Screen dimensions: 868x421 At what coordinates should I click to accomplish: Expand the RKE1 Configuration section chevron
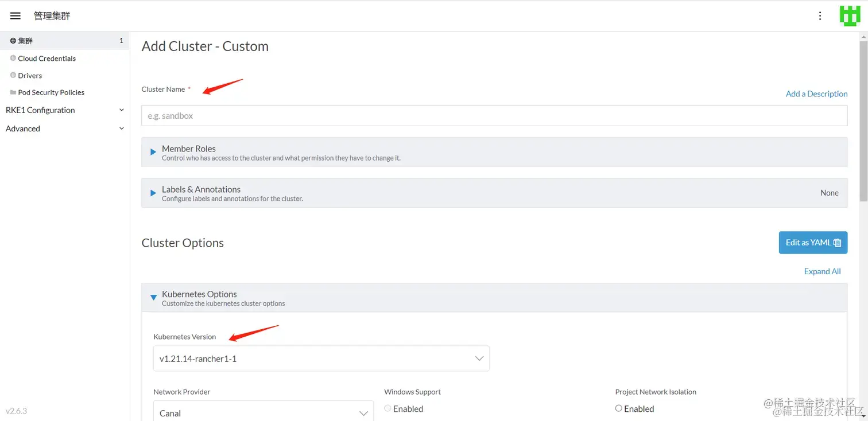pyautogui.click(x=121, y=110)
